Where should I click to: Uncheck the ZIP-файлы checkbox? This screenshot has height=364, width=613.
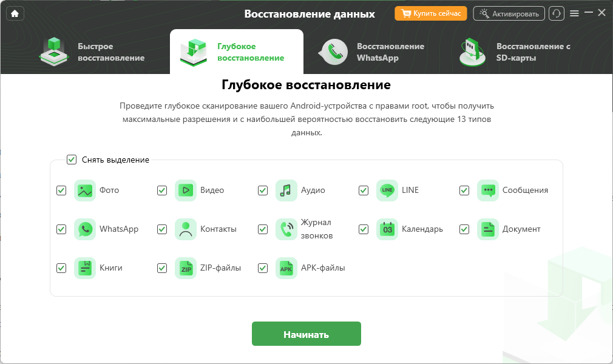(162, 268)
